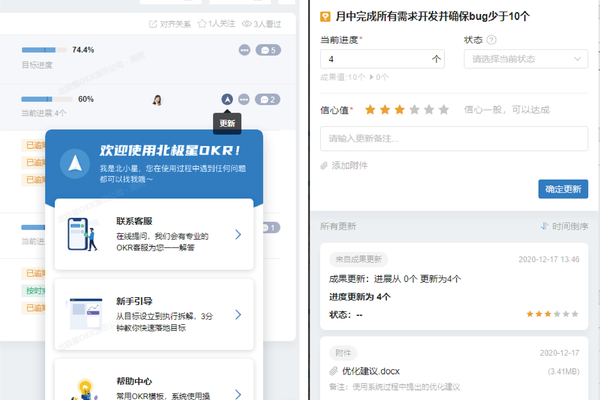Click the 附件 tag
The image size is (600, 400).
[343, 353]
